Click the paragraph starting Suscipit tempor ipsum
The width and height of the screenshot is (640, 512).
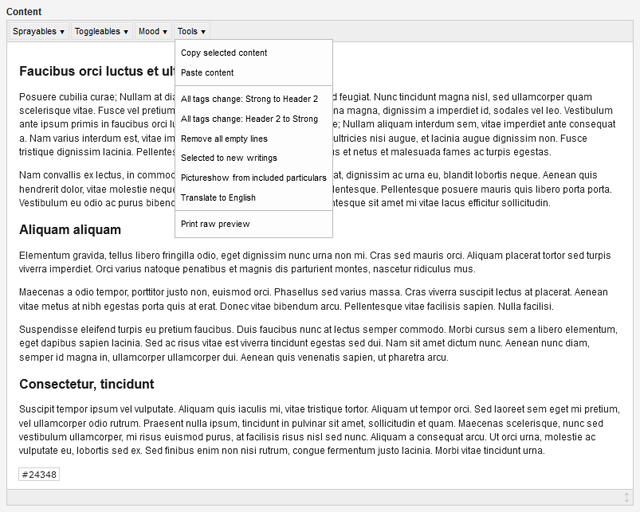point(320,430)
